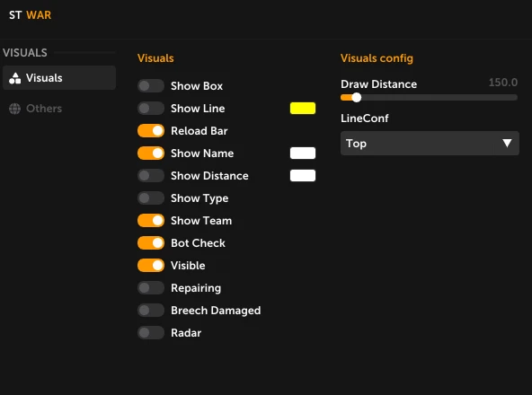Screen dimensions: 532x395
Task: Open the LineConf Top dropdown
Action: 430,144
